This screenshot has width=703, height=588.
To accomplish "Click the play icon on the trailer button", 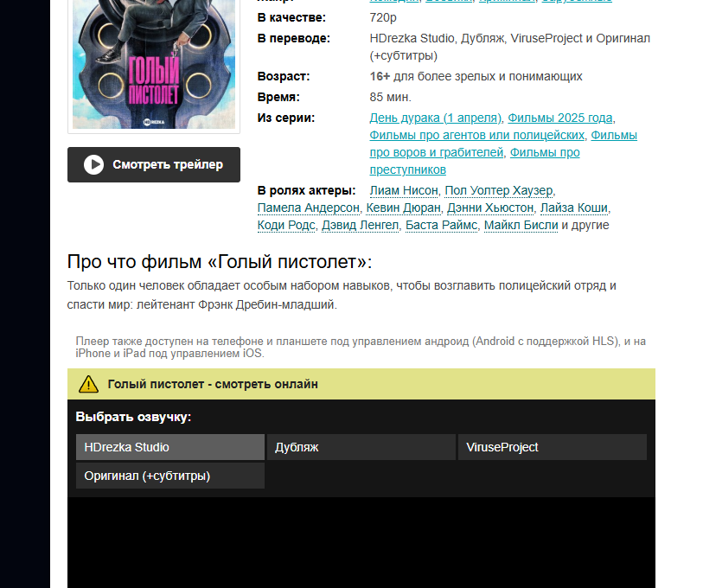I will (x=93, y=164).
